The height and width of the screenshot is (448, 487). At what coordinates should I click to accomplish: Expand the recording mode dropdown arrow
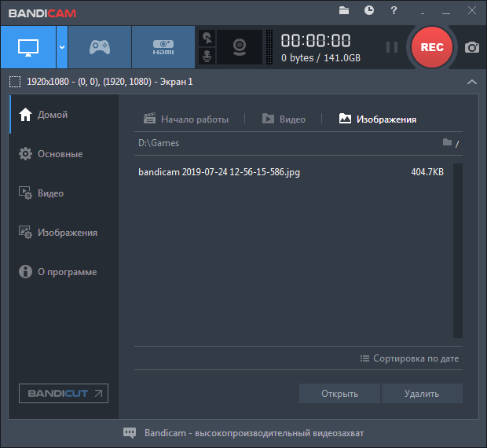click(61, 47)
